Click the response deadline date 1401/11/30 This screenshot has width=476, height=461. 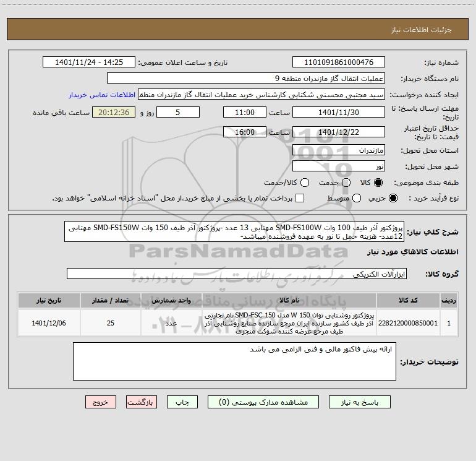point(339,113)
